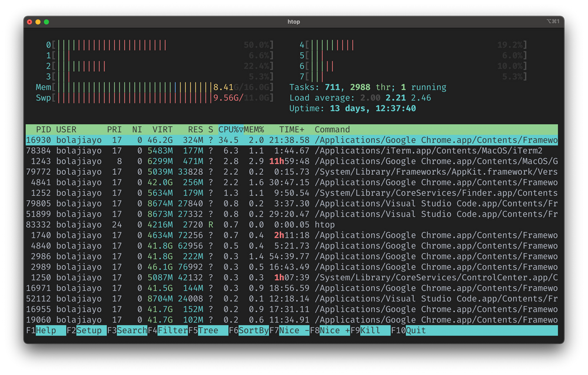Sort by the Command column header
Screen dimensions: 588x375
[x=332, y=129]
